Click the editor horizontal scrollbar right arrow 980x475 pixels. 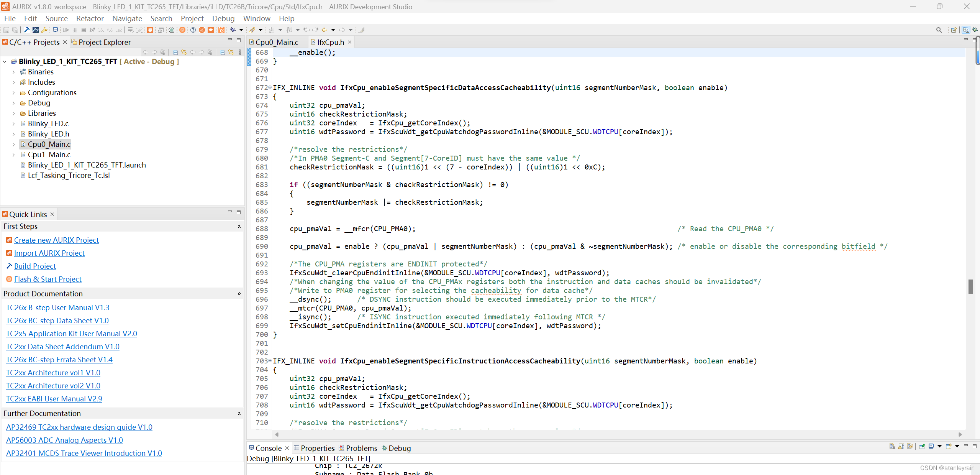pyautogui.click(x=960, y=434)
